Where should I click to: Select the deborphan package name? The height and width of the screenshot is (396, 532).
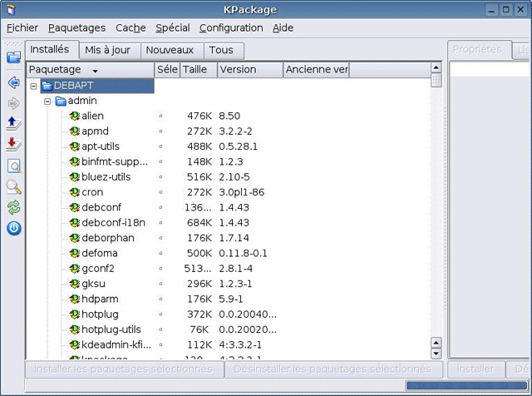click(108, 238)
